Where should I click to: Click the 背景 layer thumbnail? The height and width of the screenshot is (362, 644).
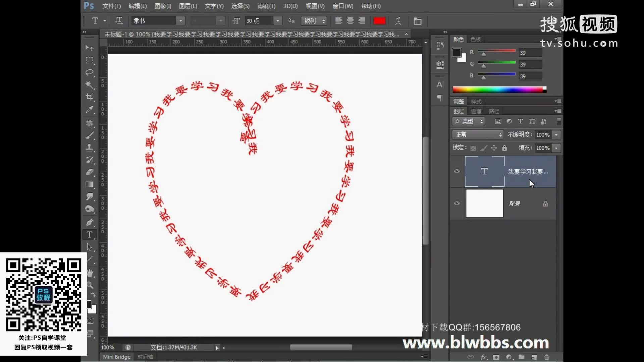[x=484, y=203]
